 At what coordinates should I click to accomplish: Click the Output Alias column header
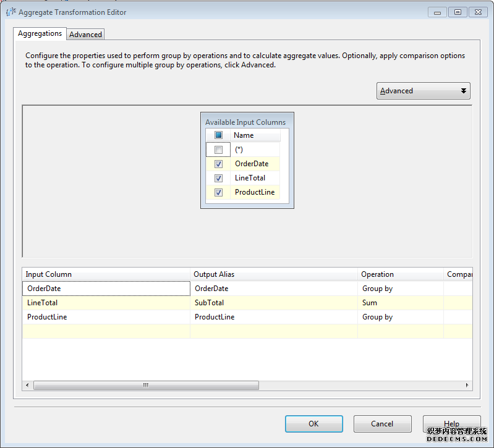coord(273,274)
